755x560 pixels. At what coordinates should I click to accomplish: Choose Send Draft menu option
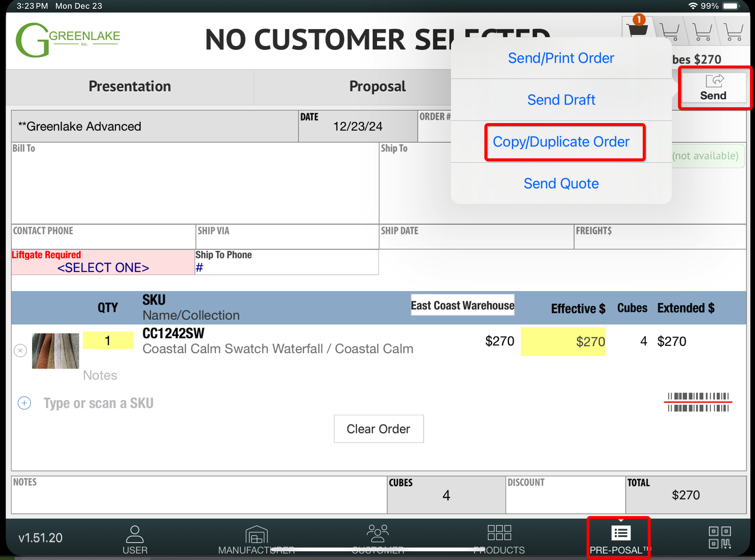[561, 100]
